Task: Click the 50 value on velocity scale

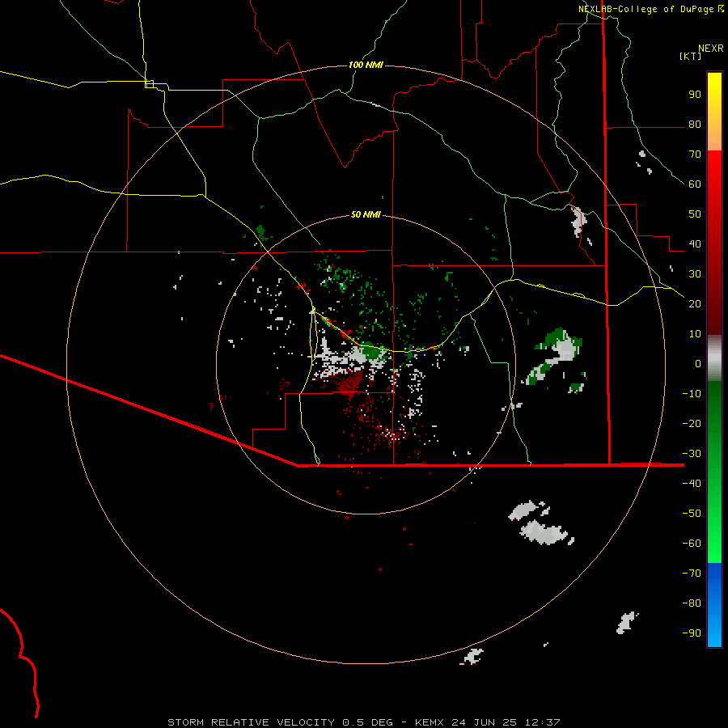Action: click(695, 214)
